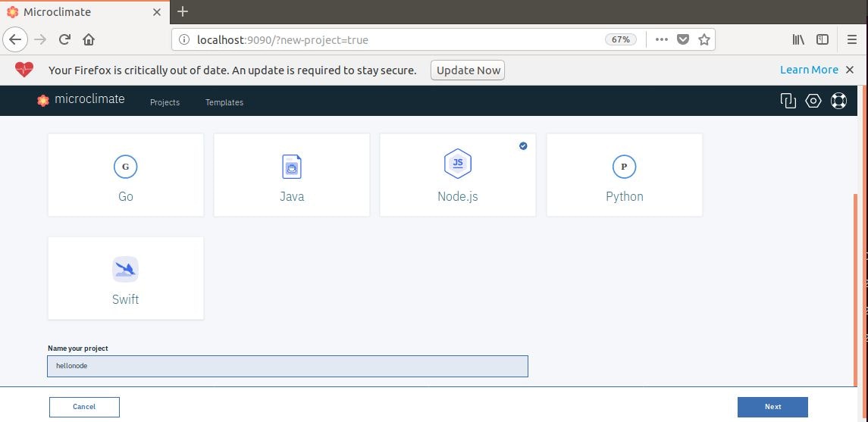Open the settings hexagon icon in header

point(813,101)
